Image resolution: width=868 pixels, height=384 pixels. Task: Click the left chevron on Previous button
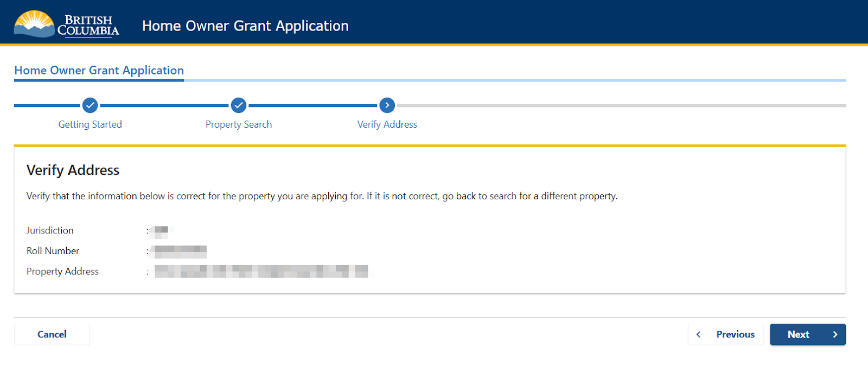click(x=699, y=335)
